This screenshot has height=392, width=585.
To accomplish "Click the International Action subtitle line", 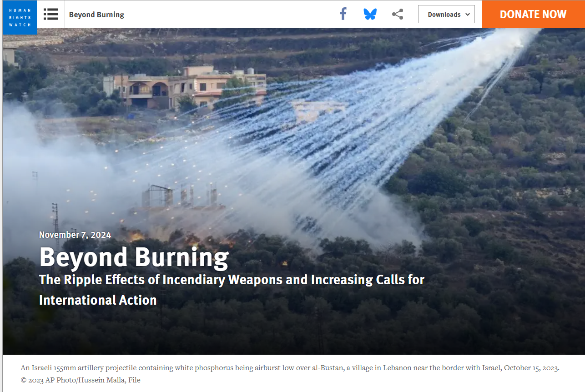I will (98, 300).
